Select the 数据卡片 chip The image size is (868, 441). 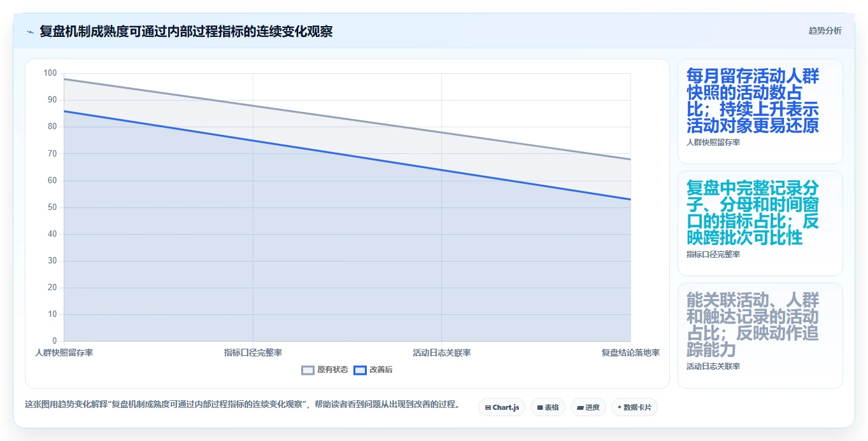[x=634, y=407]
